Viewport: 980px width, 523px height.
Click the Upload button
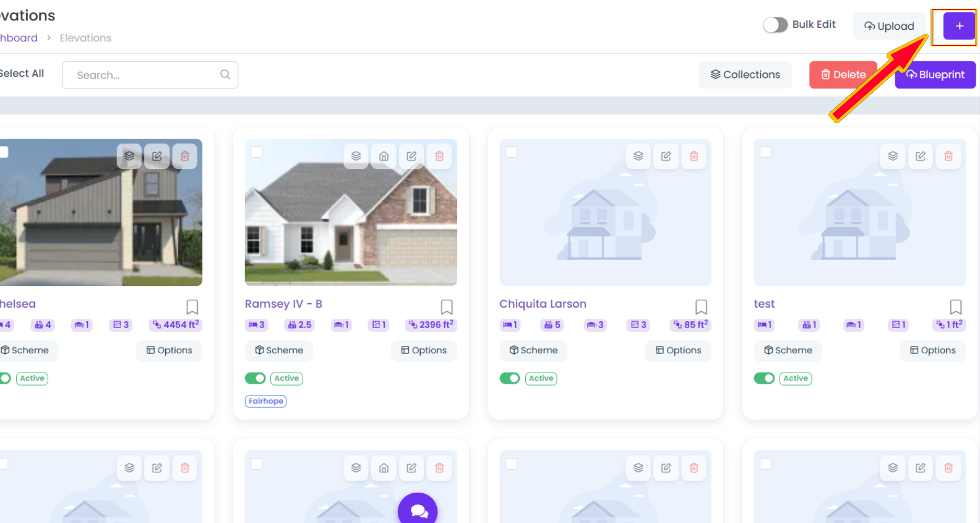pyautogui.click(x=889, y=26)
